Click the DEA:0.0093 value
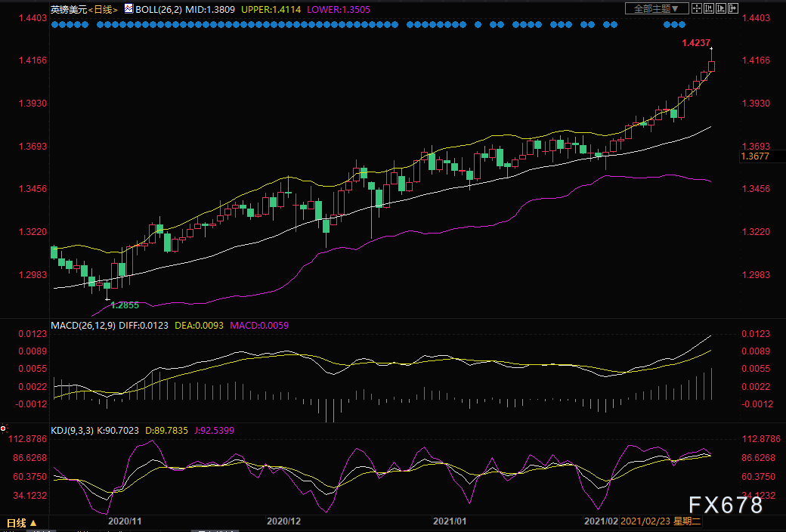The width and height of the screenshot is (786, 532). click(x=199, y=326)
